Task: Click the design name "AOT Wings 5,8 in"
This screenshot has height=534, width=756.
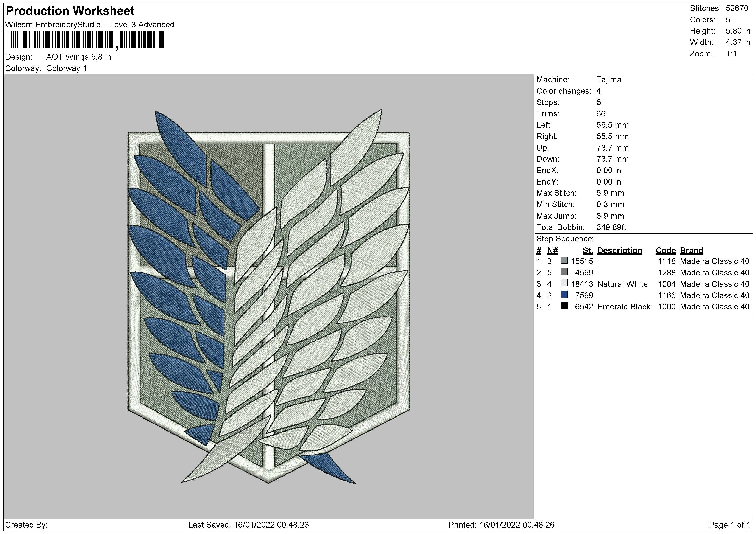Action: tap(79, 57)
